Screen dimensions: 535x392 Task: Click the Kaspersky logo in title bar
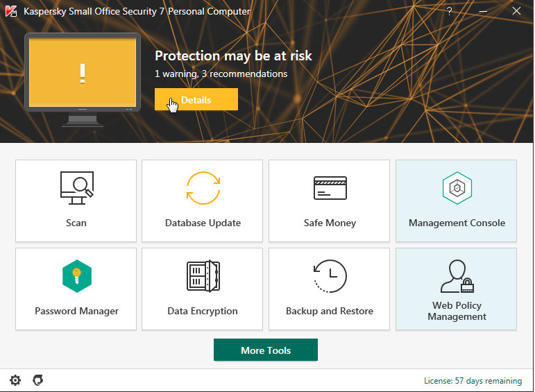point(11,11)
